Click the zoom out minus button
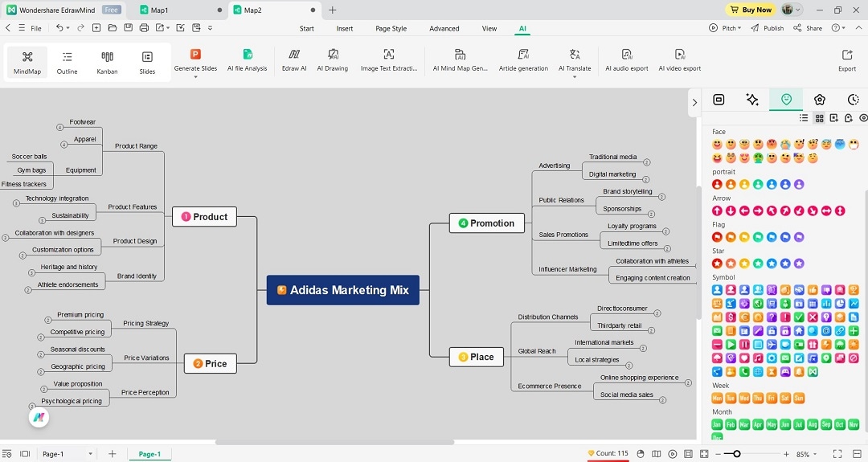Screen dimensions: 868x462 pyautogui.click(x=718, y=454)
